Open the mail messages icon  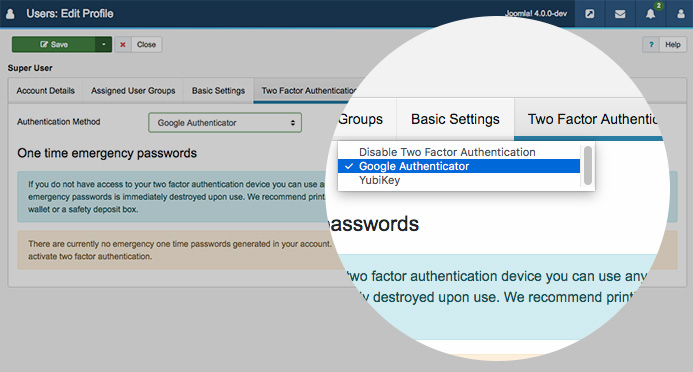(x=620, y=14)
